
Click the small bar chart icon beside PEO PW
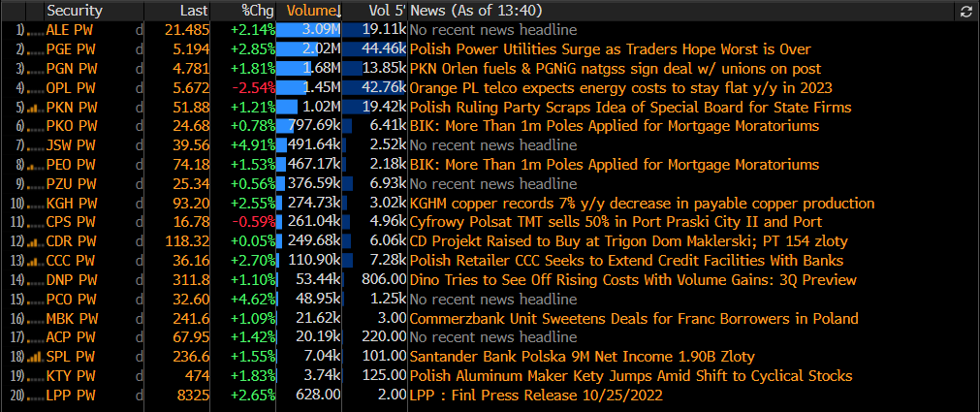coord(36,165)
